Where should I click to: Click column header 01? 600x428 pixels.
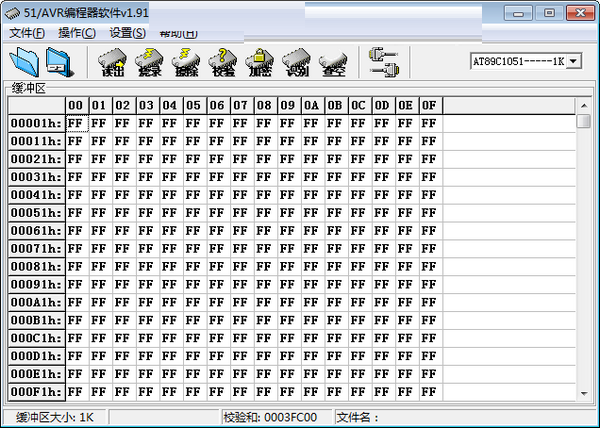[x=101, y=106]
